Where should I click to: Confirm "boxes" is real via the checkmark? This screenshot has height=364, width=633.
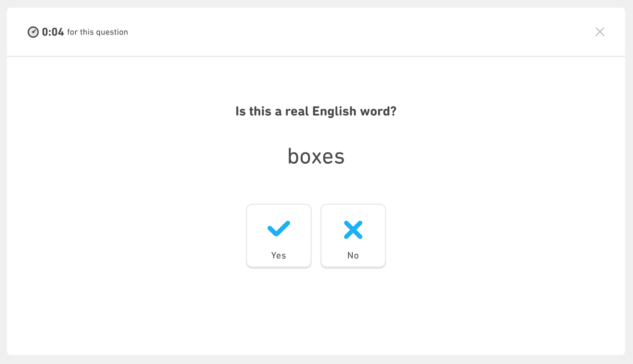click(x=279, y=228)
